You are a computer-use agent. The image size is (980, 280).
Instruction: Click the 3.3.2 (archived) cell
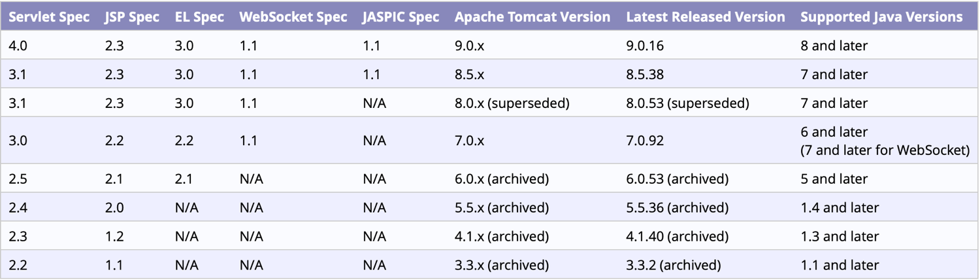click(x=674, y=266)
